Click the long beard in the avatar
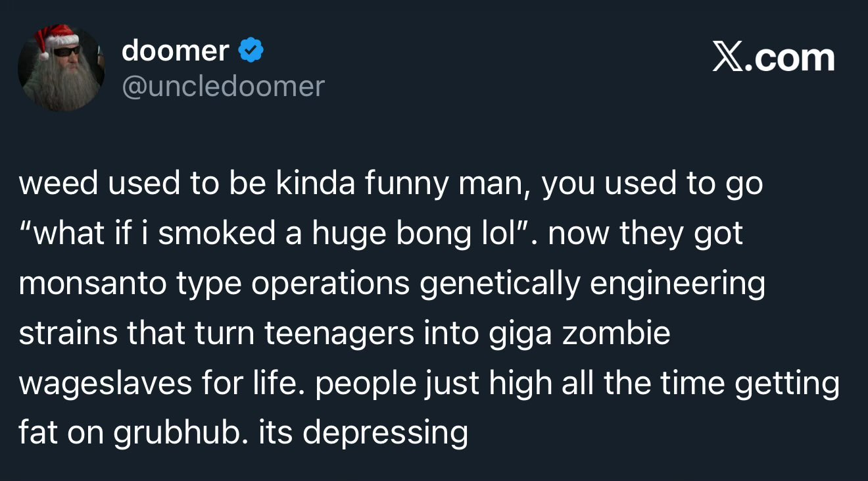 (61, 86)
